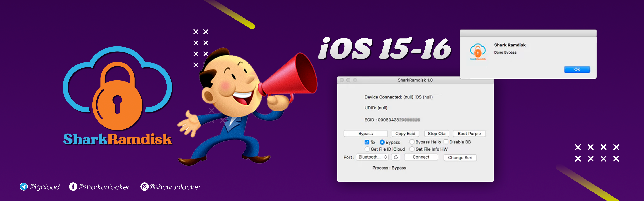Click the Bypass button in SharkRamdisk window
The width and height of the screenshot is (644, 201).
(x=365, y=134)
